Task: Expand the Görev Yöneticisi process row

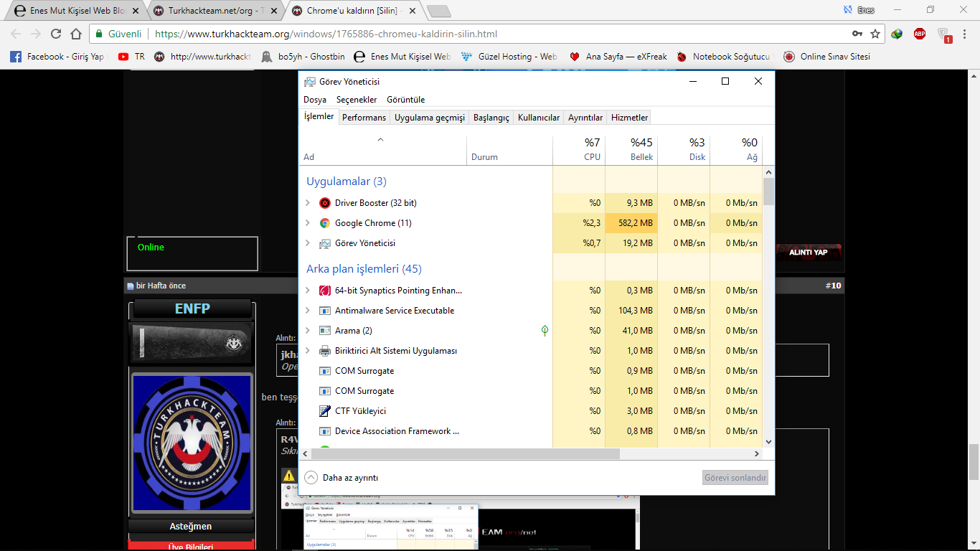Action: pos(308,243)
